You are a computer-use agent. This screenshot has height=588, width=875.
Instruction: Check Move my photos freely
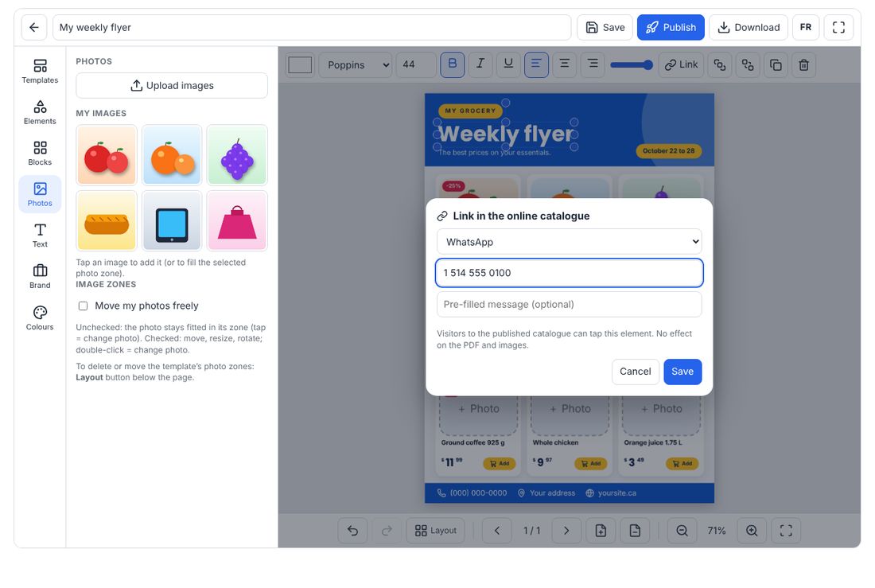[84, 306]
